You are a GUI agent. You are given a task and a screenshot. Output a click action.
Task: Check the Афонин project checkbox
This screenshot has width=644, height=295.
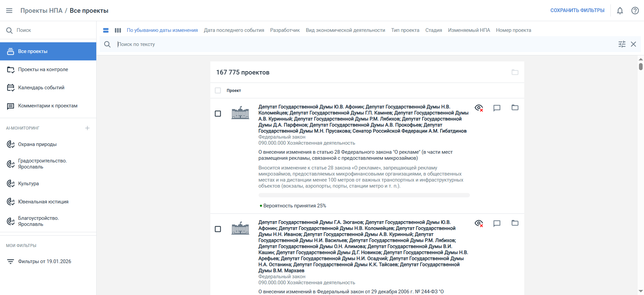pos(218,114)
